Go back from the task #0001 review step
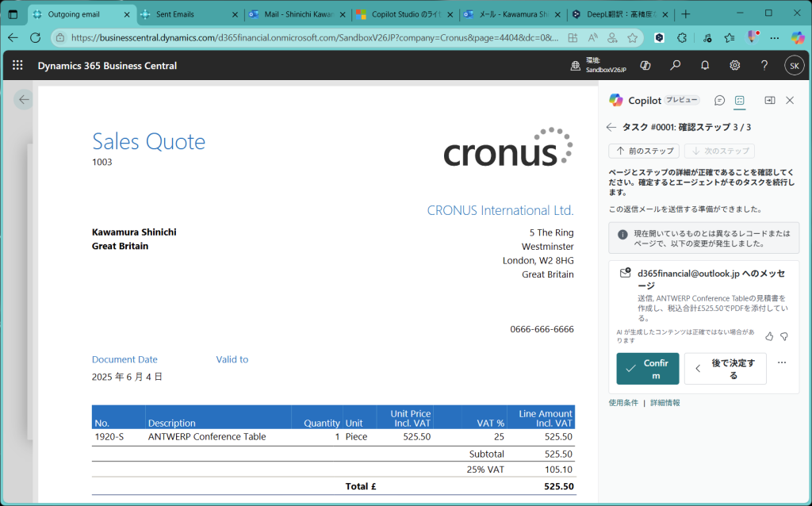The image size is (812, 506). click(611, 128)
